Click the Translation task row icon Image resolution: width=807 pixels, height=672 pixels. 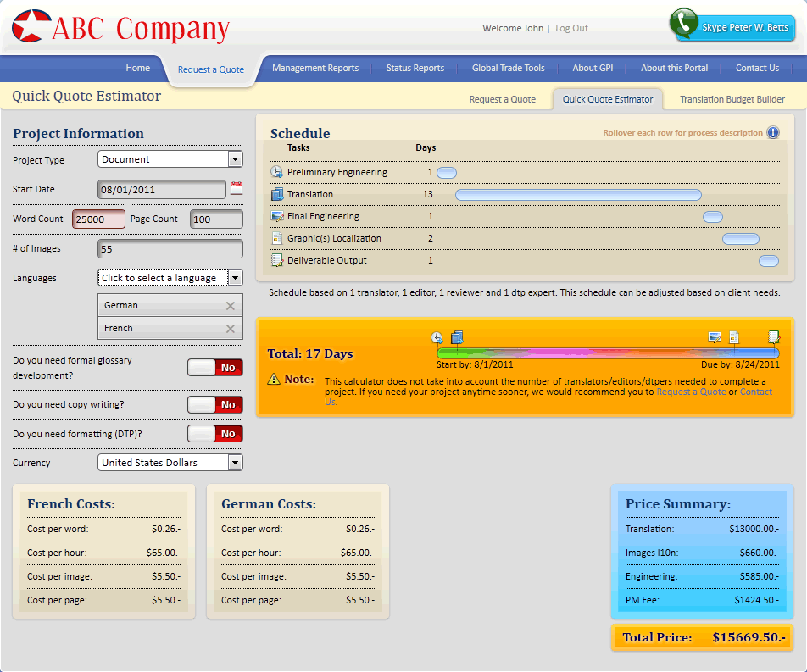pos(276,194)
